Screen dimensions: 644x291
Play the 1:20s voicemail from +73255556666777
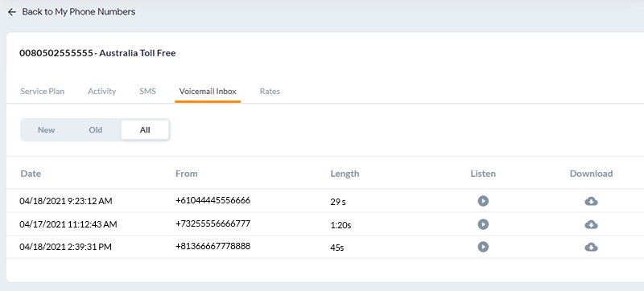pos(483,224)
